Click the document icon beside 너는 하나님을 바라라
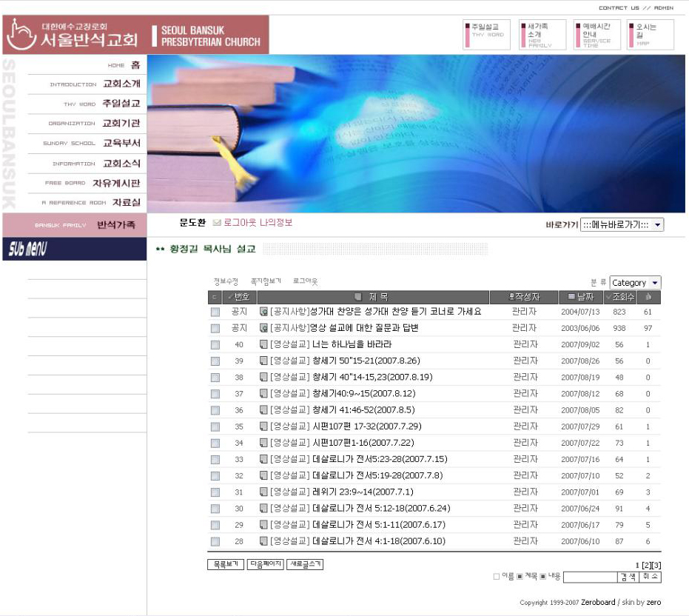 (x=263, y=344)
